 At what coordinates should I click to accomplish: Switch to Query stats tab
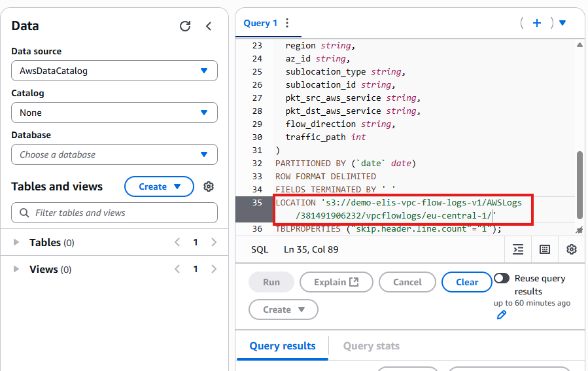tap(371, 346)
